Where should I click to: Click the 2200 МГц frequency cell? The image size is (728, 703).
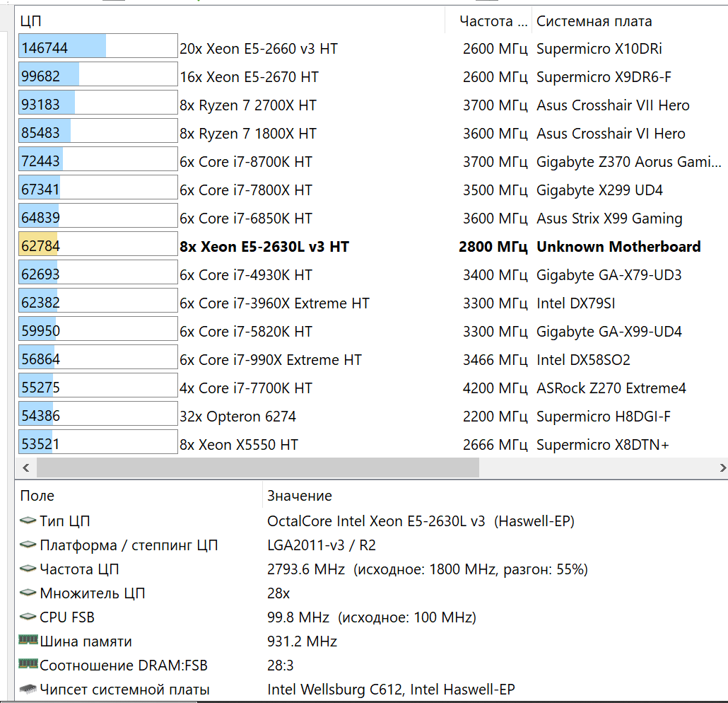495,417
